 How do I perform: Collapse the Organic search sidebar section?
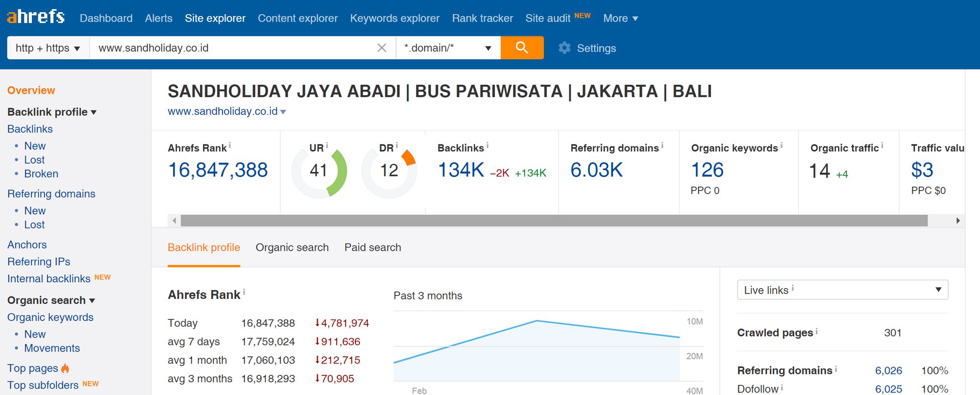tap(51, 300)
